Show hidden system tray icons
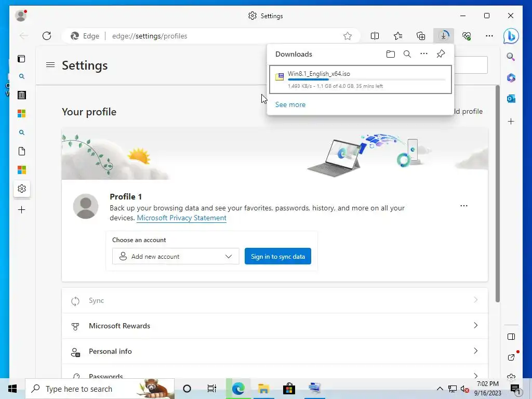532x399 pixels. tap(440, 389)
